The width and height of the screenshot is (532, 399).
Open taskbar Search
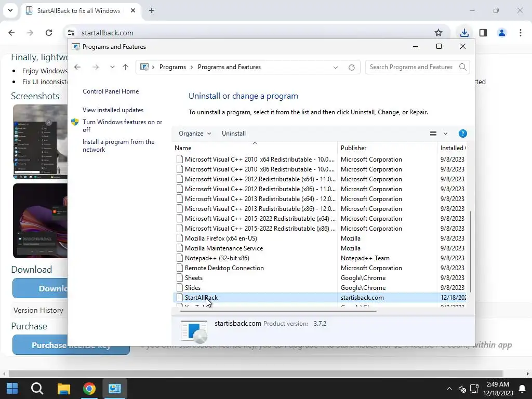(37, 389)
